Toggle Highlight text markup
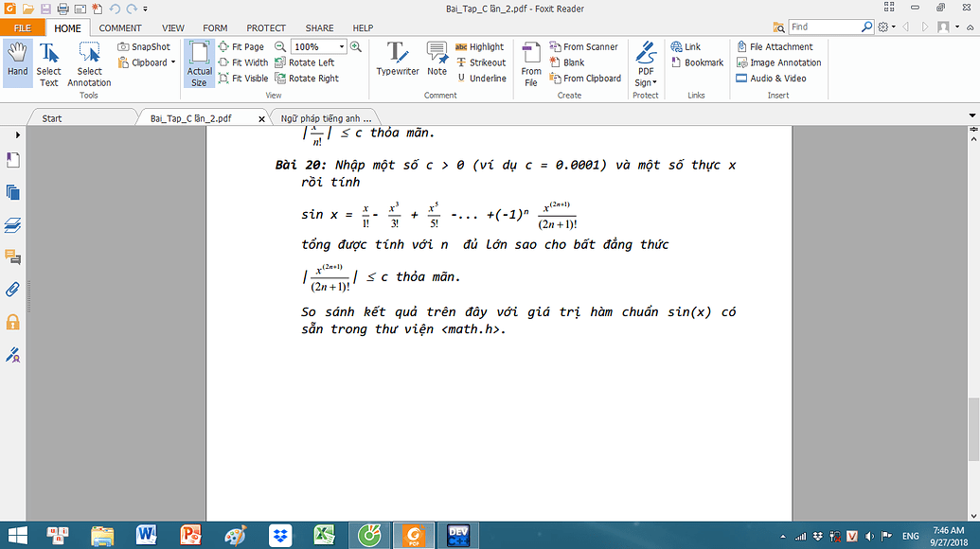The image size is (980, 549). (x=480, y=46)
